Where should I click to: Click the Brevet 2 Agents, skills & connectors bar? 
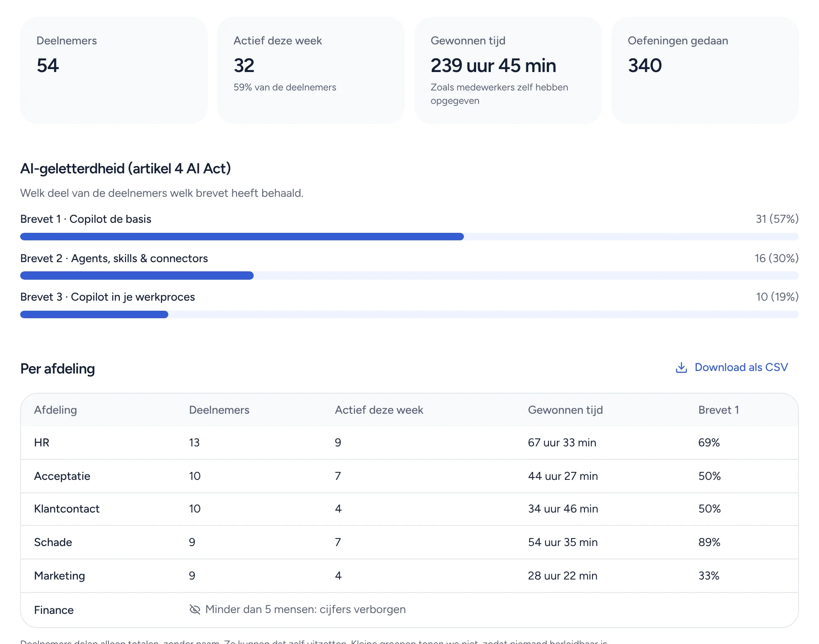pos(409,276)
